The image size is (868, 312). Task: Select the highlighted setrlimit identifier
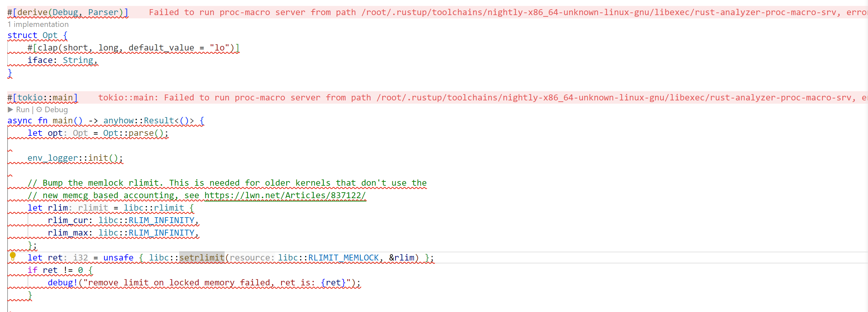(x=202, y=257)
